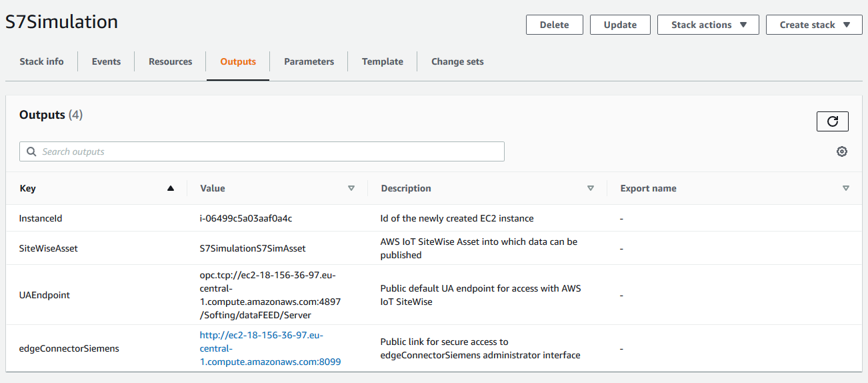
Task: Click the Delete stack button
Action: [554, 25]
